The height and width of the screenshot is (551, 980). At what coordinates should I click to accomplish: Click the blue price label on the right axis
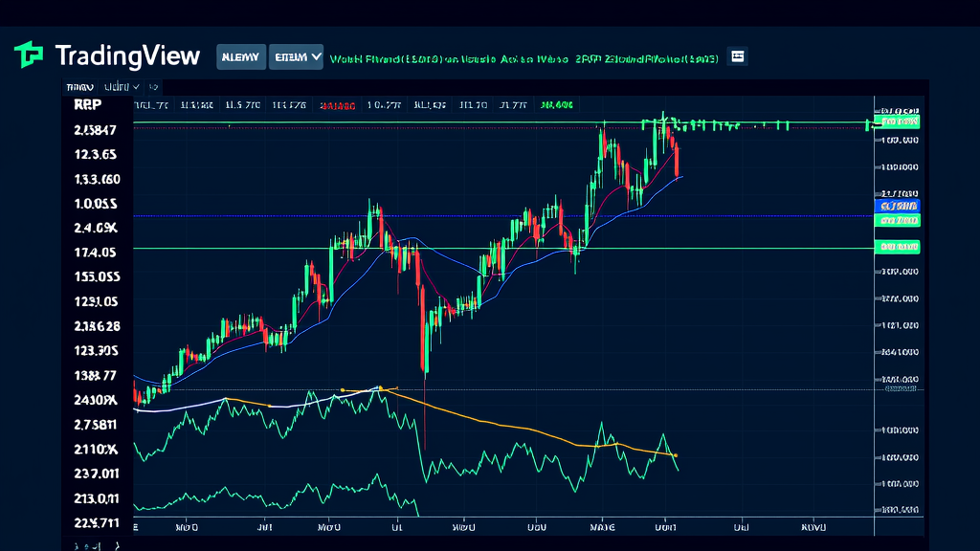(898, 206)
